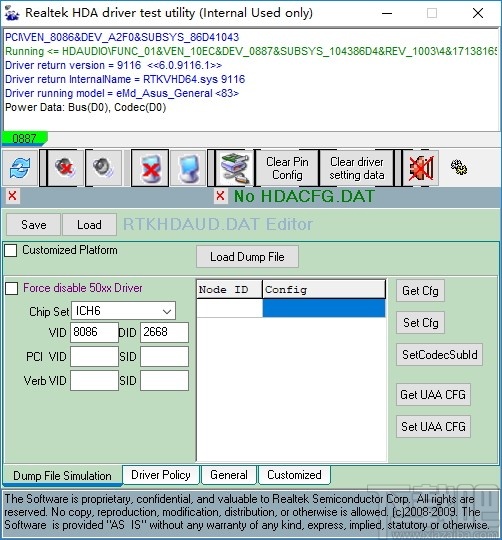Click the PCI\VEN_8086&DEV_A2F0 line
The image size is (502, 540).
(x=122, y=37)
